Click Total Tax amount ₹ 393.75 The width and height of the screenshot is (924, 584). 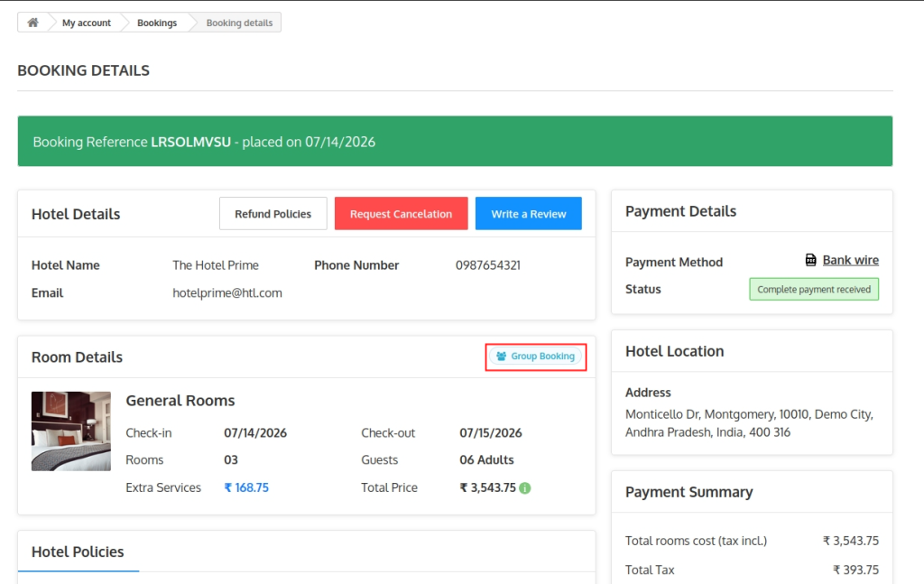855,570
